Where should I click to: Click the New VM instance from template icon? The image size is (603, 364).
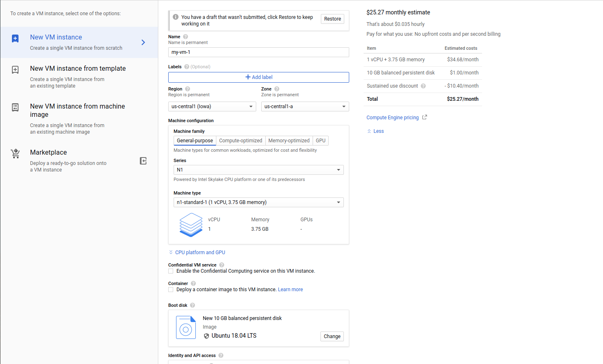[x=15, y=70]
